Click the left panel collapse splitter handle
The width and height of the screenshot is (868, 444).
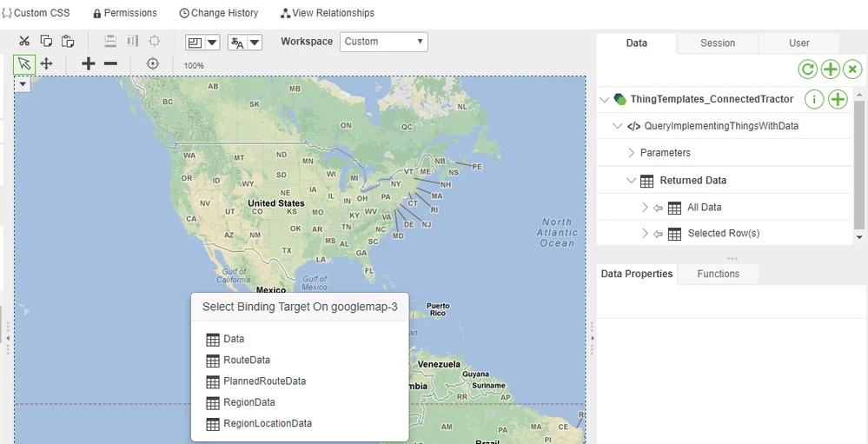[8, 338]
